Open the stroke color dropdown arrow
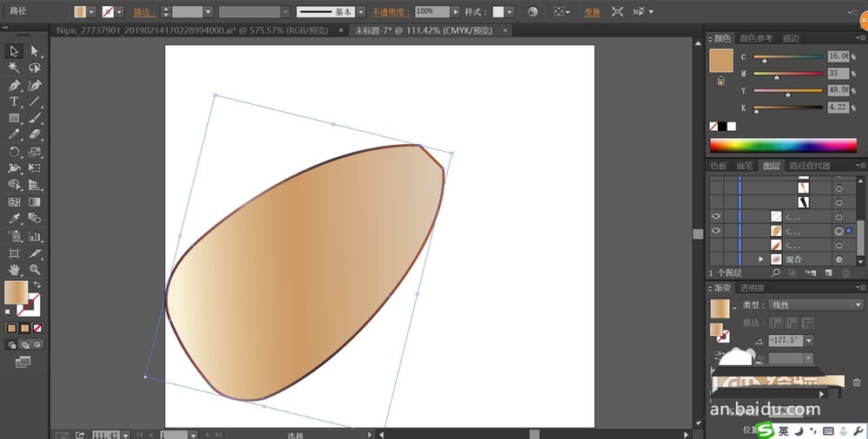Screen dimensions: 868x439 pyautogui.click(x=120, y=11)
